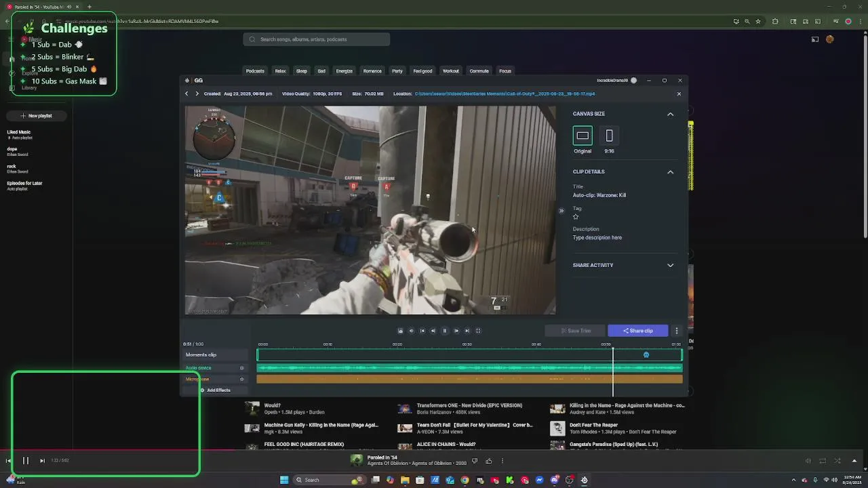
Task: Click the Type description here field
Action: 597,238
